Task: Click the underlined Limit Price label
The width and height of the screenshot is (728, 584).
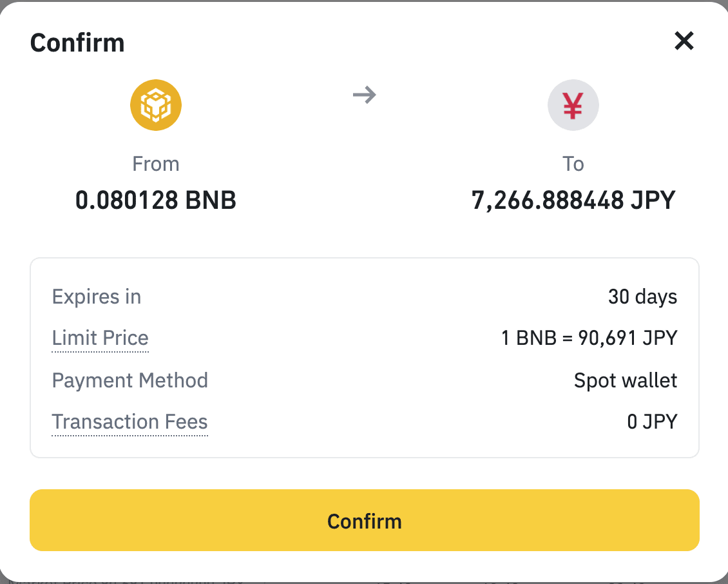Action: [101, 338]
